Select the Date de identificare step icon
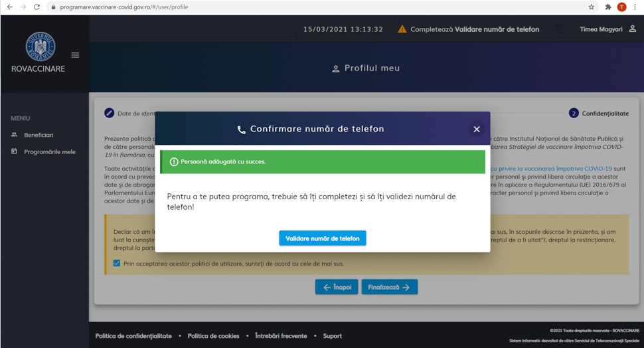This screenshot has width=644, height=348. point(110,114)
